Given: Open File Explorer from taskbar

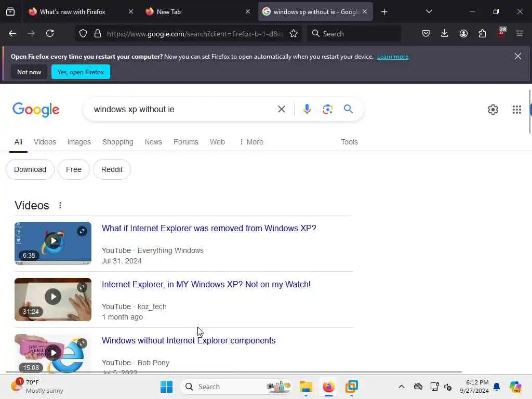Looking at the screenshot, I should coord(305,387).
